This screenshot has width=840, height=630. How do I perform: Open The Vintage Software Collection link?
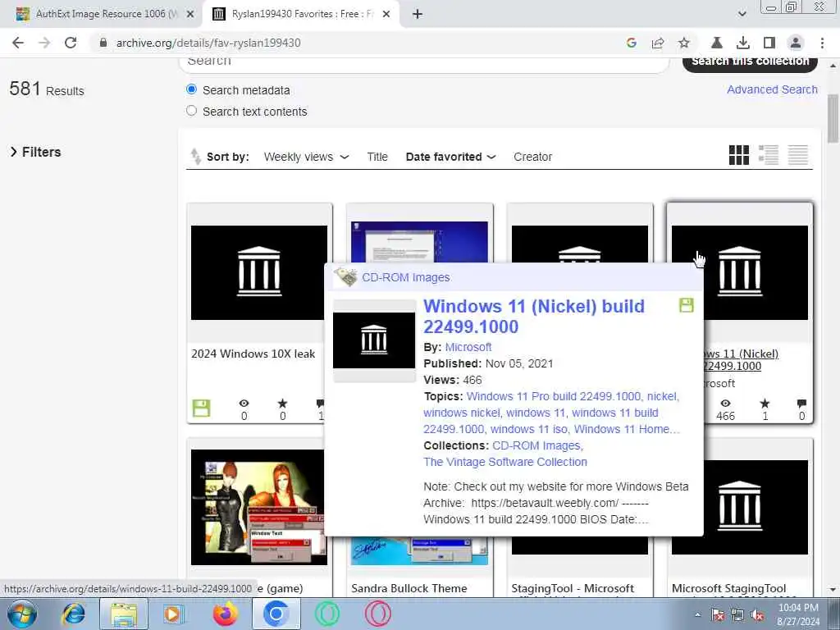[x=505, y=462]
